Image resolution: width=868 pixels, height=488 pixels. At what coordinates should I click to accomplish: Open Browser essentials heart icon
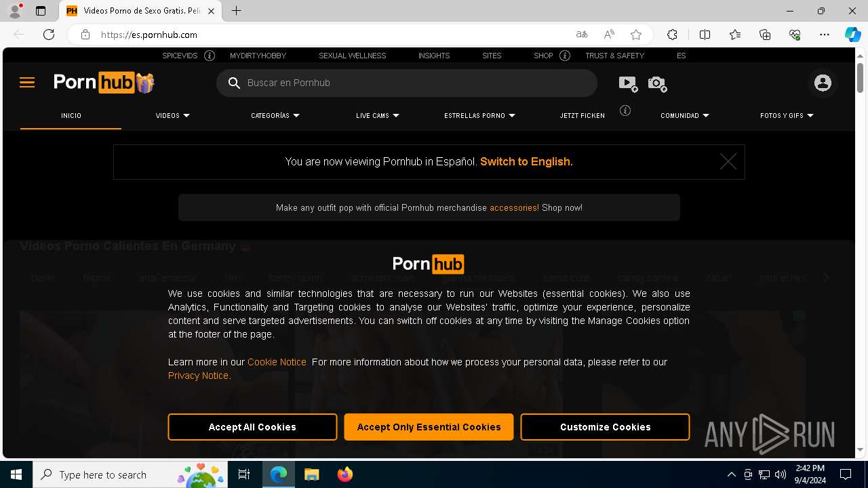[x=795, y=35]
